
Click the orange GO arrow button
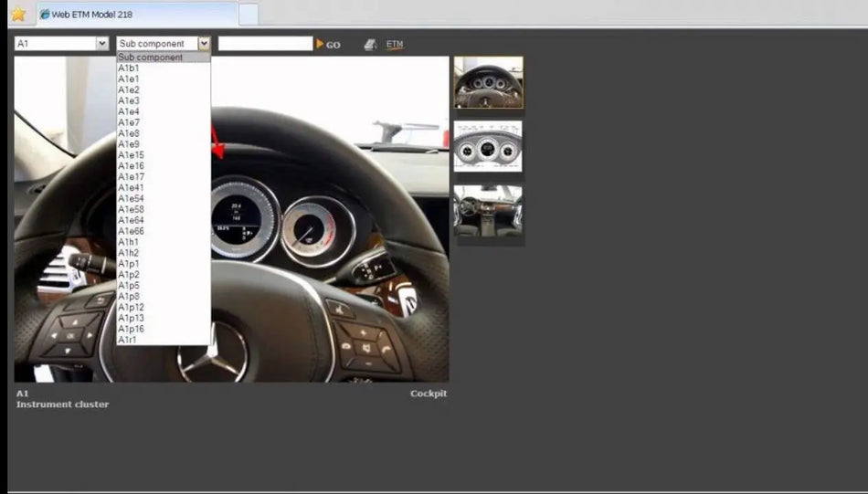327,44
